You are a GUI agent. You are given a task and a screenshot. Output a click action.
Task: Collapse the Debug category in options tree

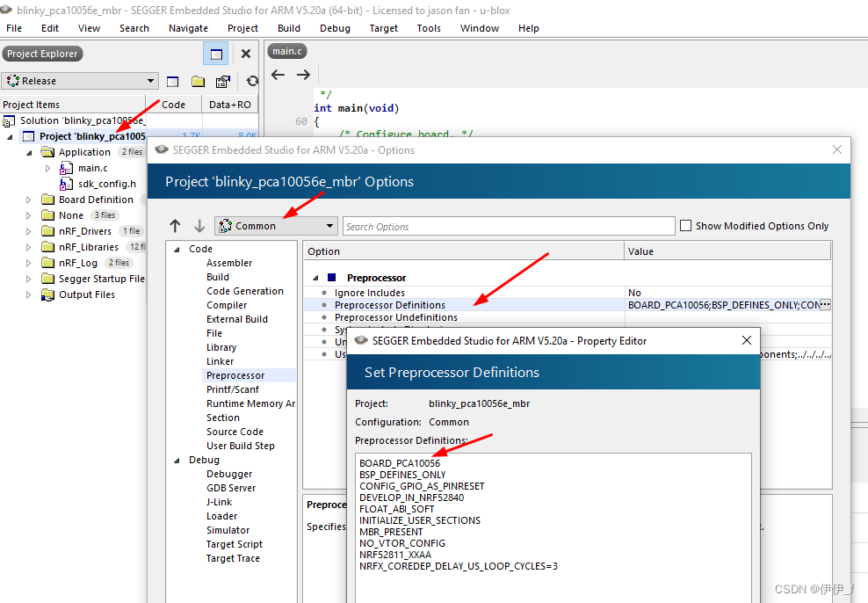177,461
